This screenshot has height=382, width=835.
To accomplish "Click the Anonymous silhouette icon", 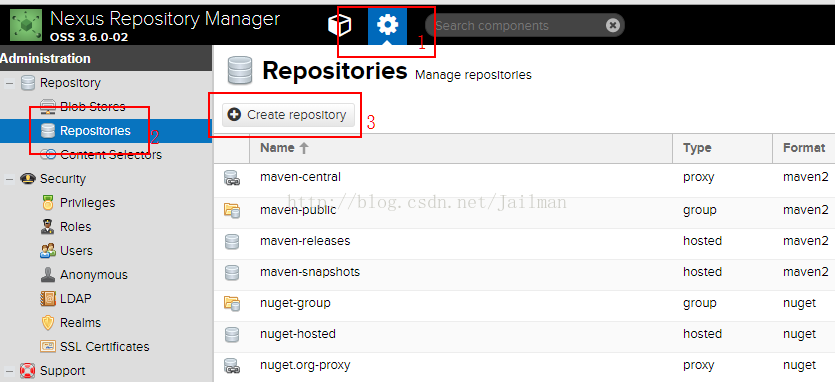I will 48,275.
